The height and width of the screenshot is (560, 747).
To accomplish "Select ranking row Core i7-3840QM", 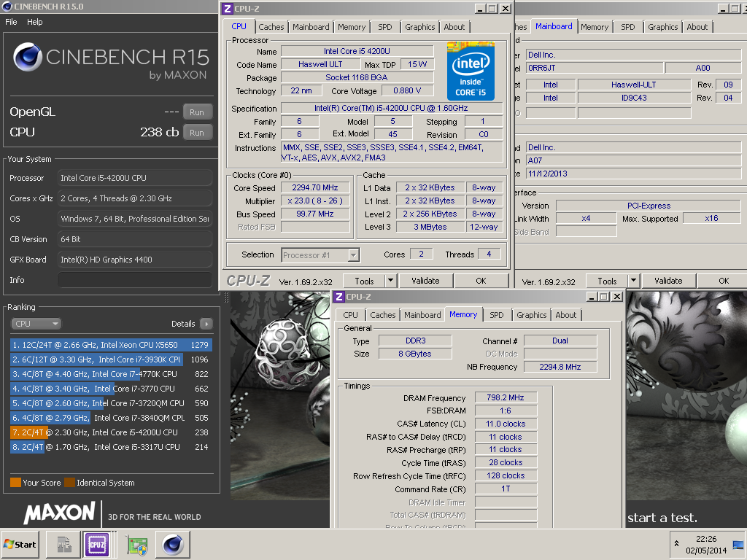I will [111, 418].
